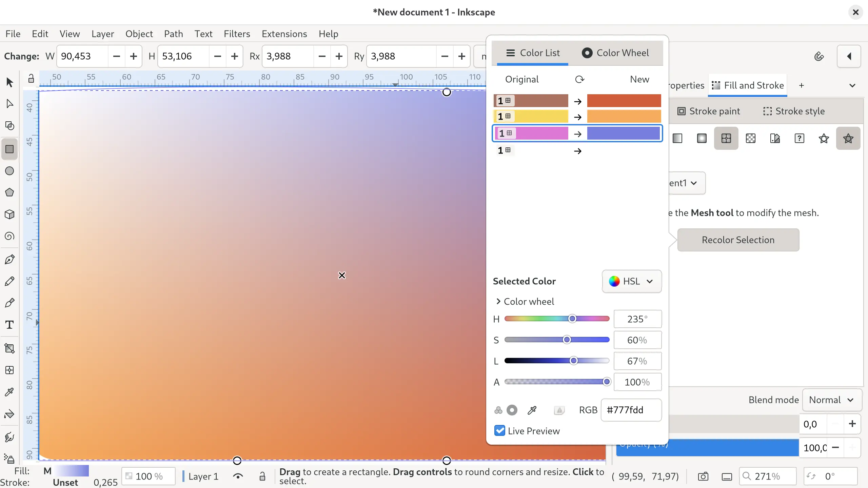Select the Dropper tool in the toolbox
The height and width of the screenshot is (488, 868).
[x=9, y=392]
